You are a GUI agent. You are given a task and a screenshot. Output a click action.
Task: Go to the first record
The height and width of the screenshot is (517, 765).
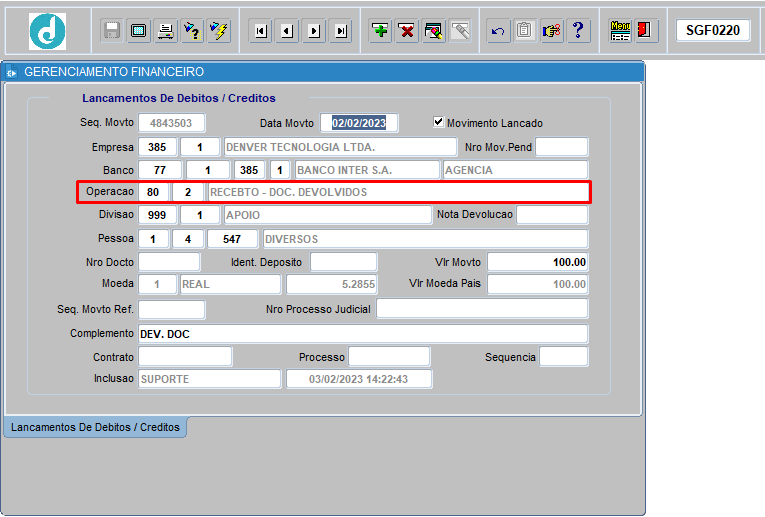(x=261, y=31)
